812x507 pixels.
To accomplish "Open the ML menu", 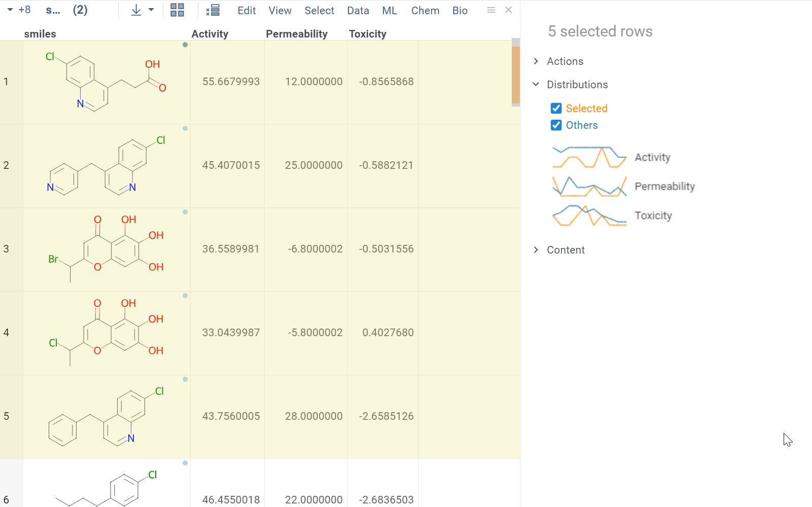I will coord(390,11).
